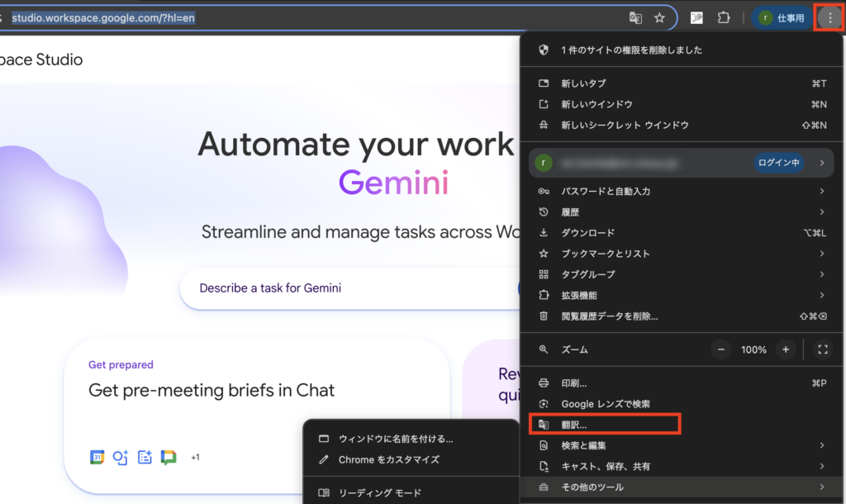Select 新しいタブ menu item
The image size is (846, 504).
pyautogui.click(x=583, y=83)
